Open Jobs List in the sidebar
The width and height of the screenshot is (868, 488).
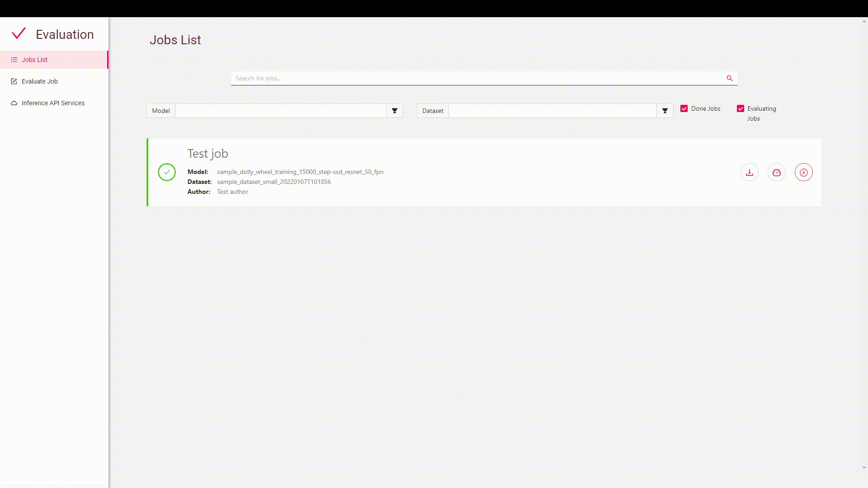click(34, 60)
